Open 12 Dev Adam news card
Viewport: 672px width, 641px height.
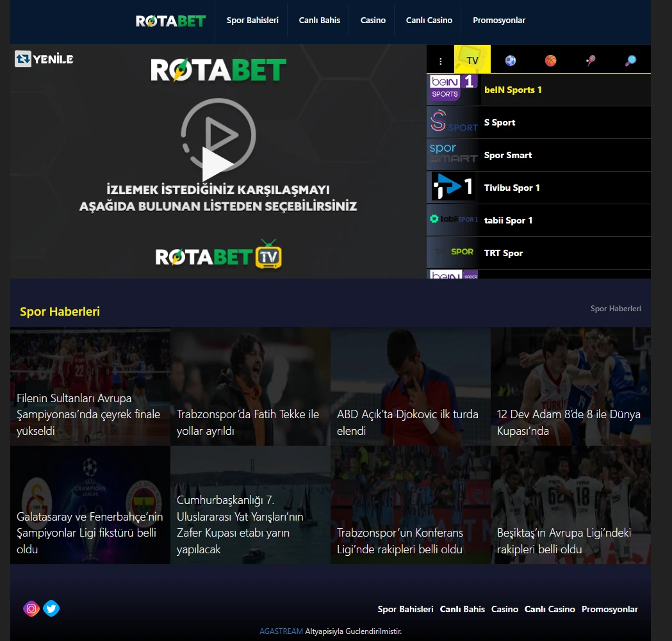tap(570, 387)
